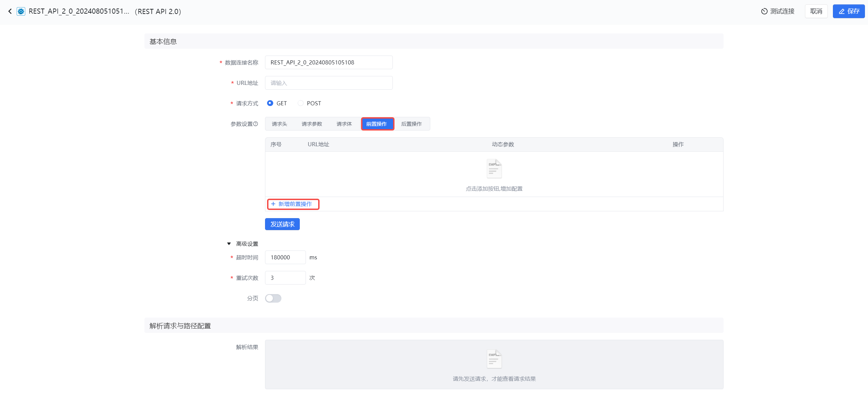Collapse the 高级设置 section
Screen dimensions: 868x395
(243, 244)
